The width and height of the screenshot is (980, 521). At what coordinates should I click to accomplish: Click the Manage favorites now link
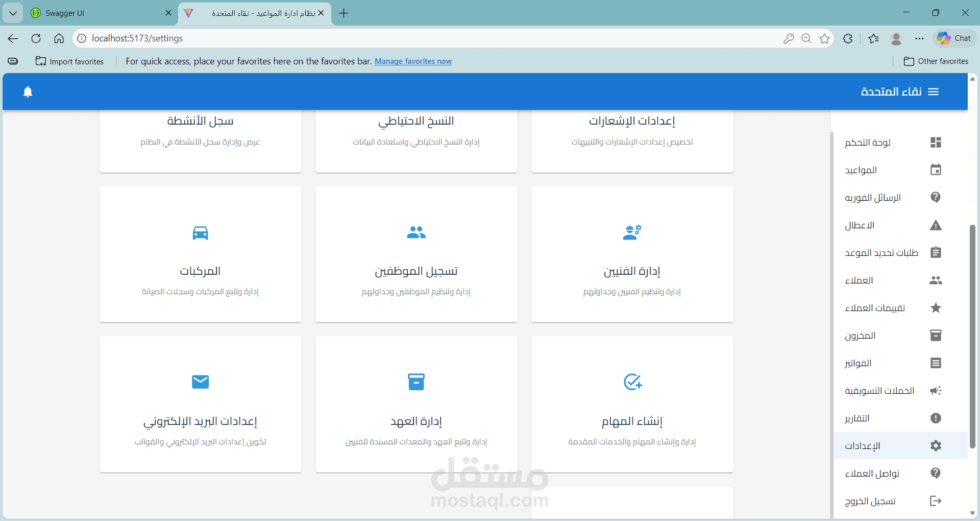point(413,61)
